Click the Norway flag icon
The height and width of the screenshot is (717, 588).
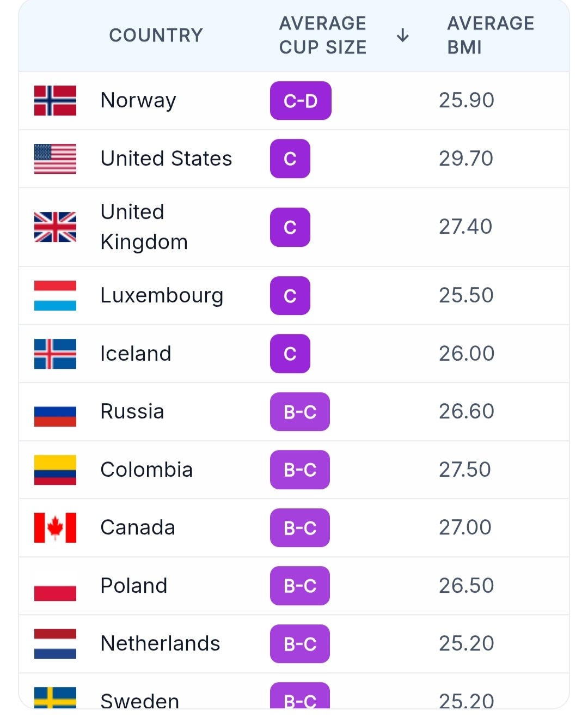tap(55, 101)
